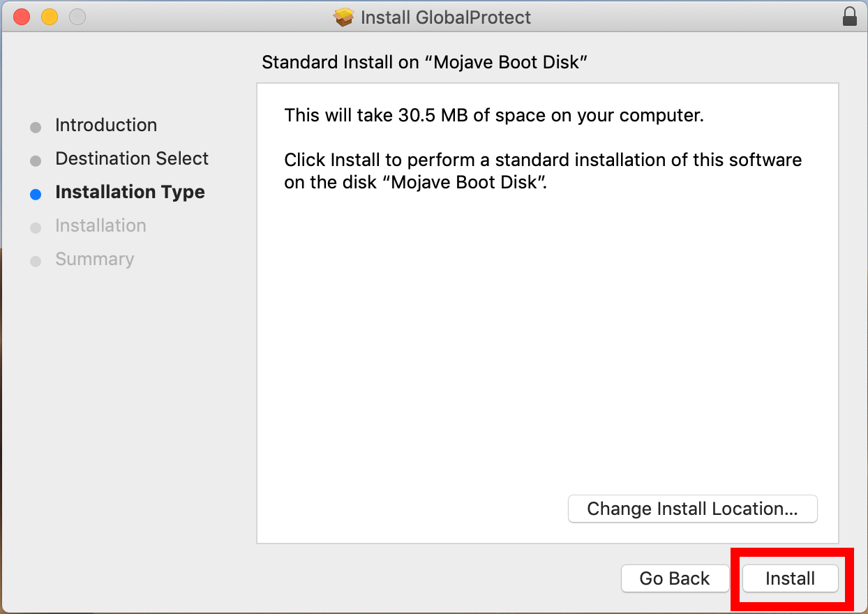The height and width of the screenshot is (614, 868).
Task: Click the disabled grey zoom window button
Action: pos(77,17)
